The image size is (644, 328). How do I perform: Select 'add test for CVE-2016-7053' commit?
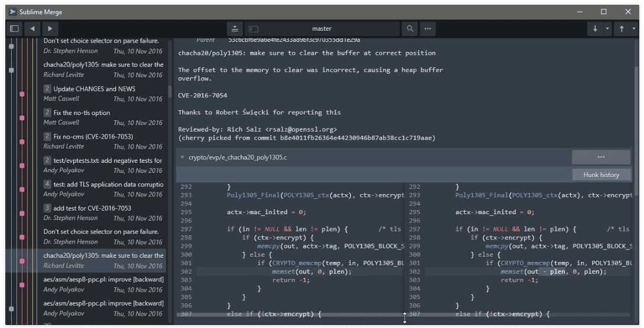pyautogui.click(x=103, y=213)
